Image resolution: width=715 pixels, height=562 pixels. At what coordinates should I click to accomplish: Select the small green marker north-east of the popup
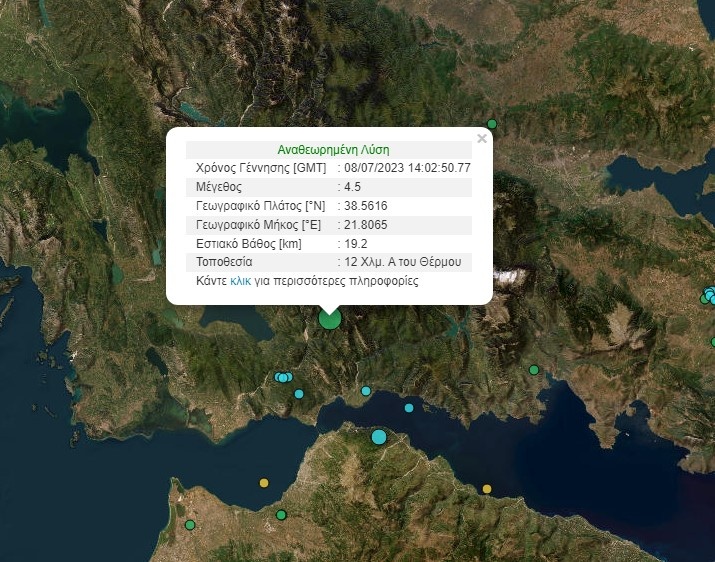[x=492, y=124]
